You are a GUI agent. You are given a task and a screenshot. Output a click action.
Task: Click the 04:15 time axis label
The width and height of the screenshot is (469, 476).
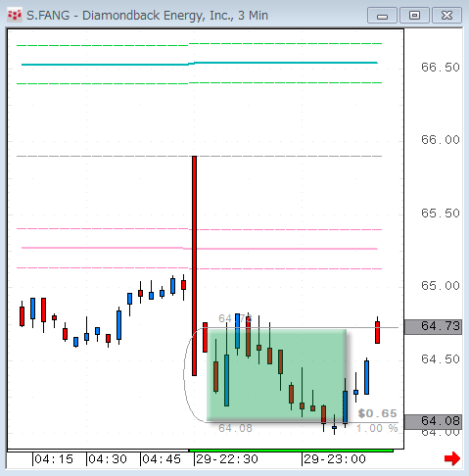point(54,459)
